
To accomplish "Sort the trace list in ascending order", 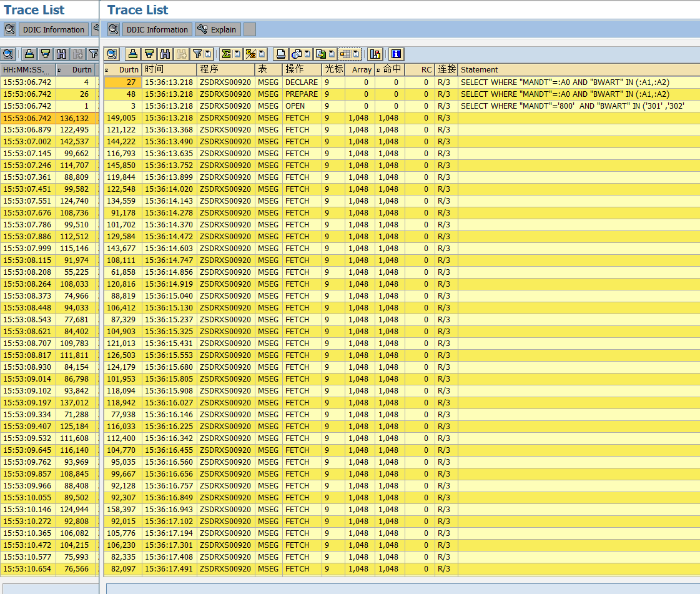I will pos(132,54).
